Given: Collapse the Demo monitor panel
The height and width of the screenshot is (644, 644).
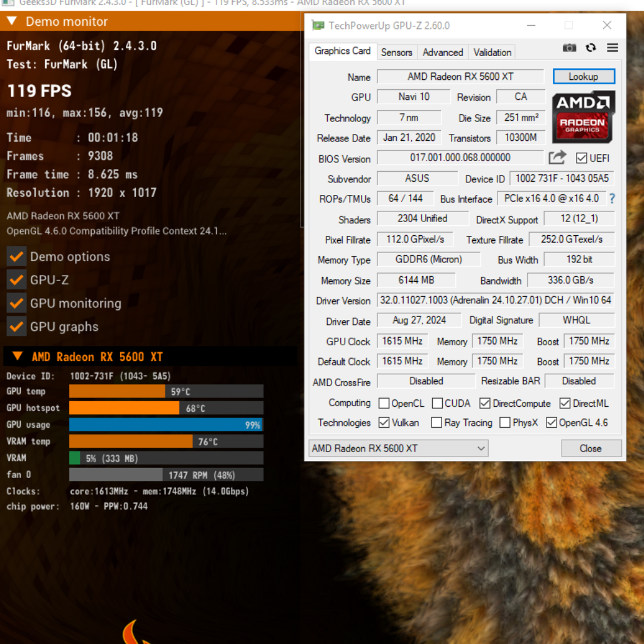Looking at the screenshot, I should (x=12, y=21).
